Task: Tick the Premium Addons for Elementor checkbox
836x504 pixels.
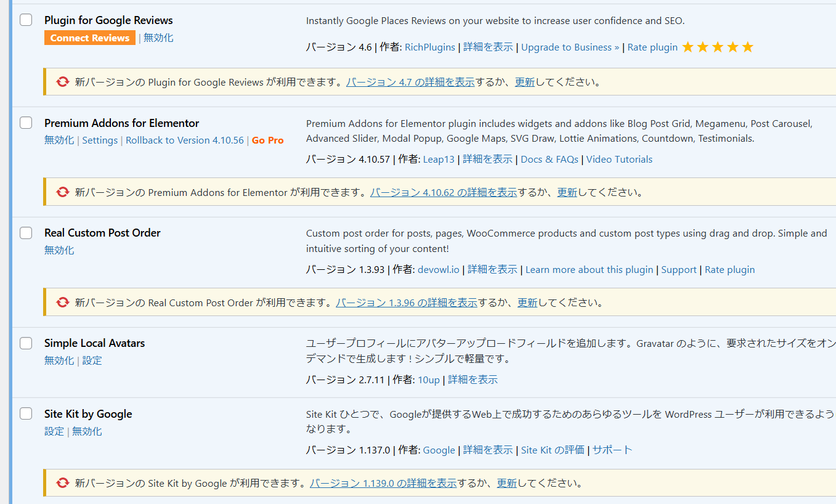Action: 26,123
